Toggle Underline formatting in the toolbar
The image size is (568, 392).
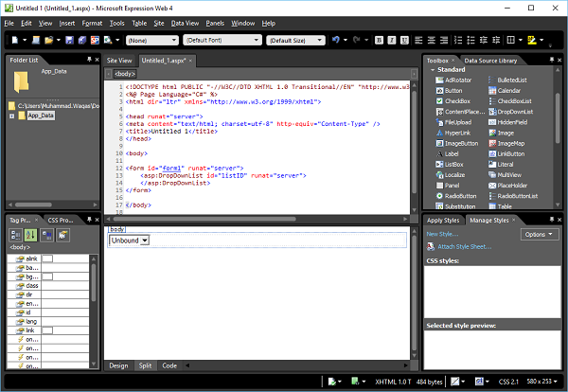click(402, 41)
